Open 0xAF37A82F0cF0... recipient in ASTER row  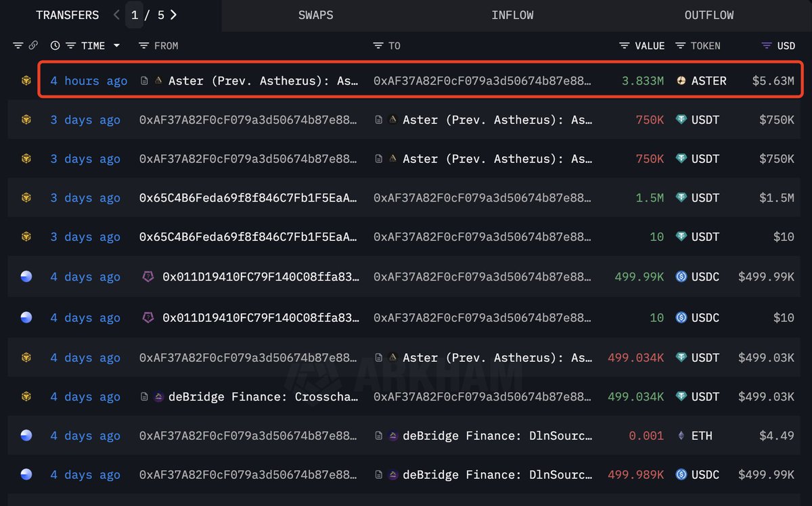(482, 80)
